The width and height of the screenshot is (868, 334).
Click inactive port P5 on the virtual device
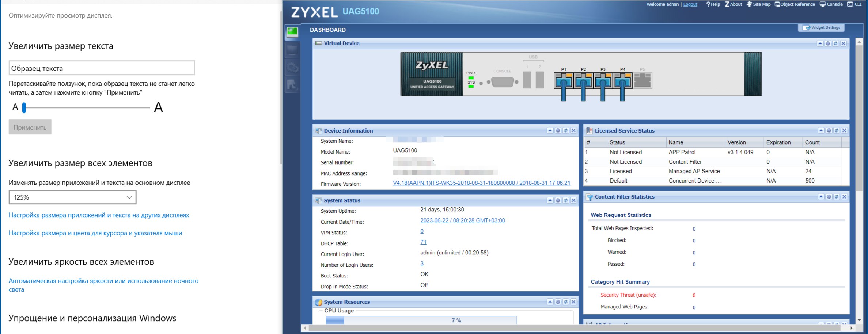point(643,80)
